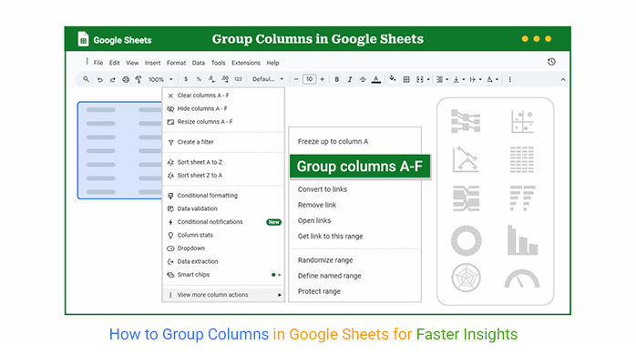Select the Paint format roller tool
The width and height of the screenshot is (636, 364).
click(138, 80)
